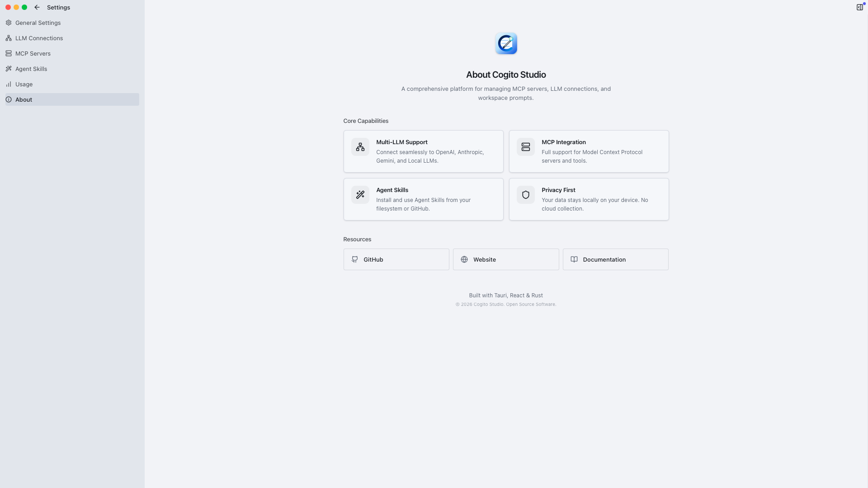Click the back arrow next to Settings
Screen dimensions: 868x488
tap(37, 7)
